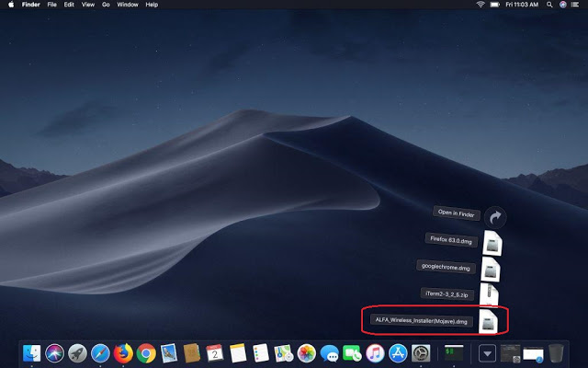Launch Finder from the Dock
Viewport: 588px width, 368px height.
32,353
